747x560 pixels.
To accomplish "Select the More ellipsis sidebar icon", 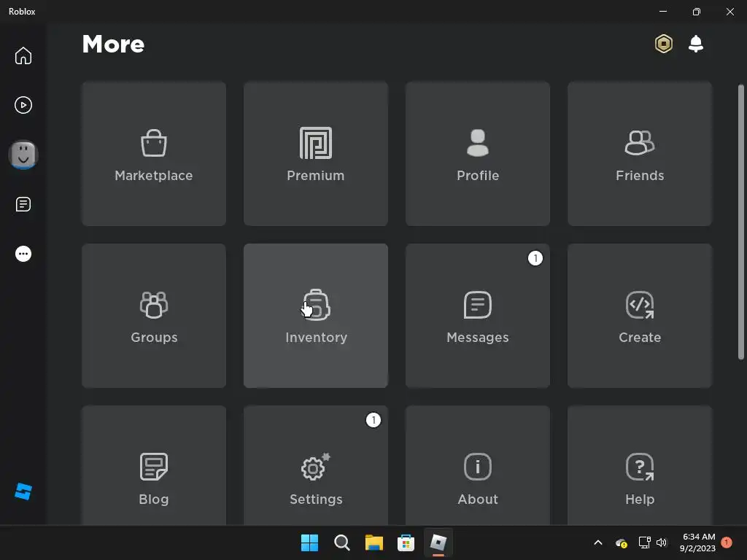I will [x=23, y=254].
